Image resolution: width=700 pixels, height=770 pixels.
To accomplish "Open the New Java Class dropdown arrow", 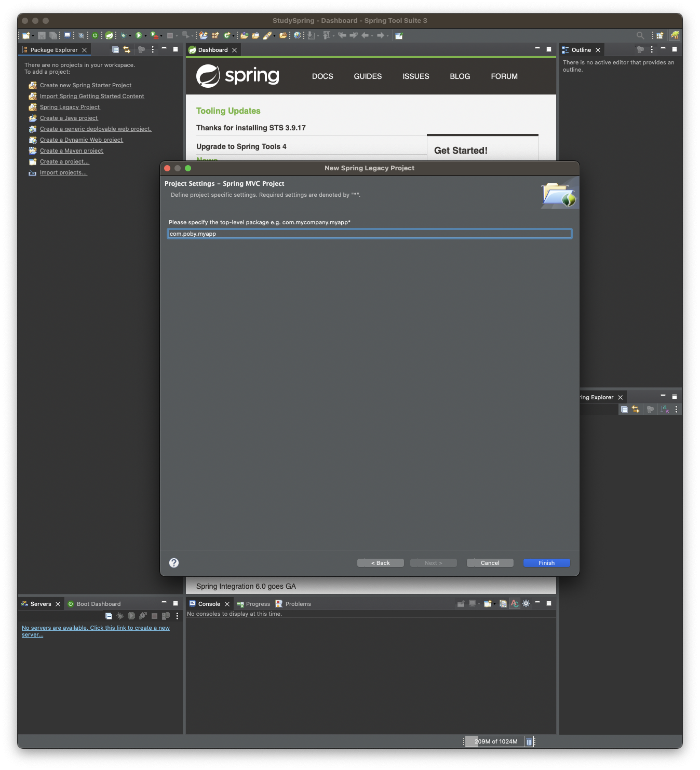I will (x=233, y=36).
